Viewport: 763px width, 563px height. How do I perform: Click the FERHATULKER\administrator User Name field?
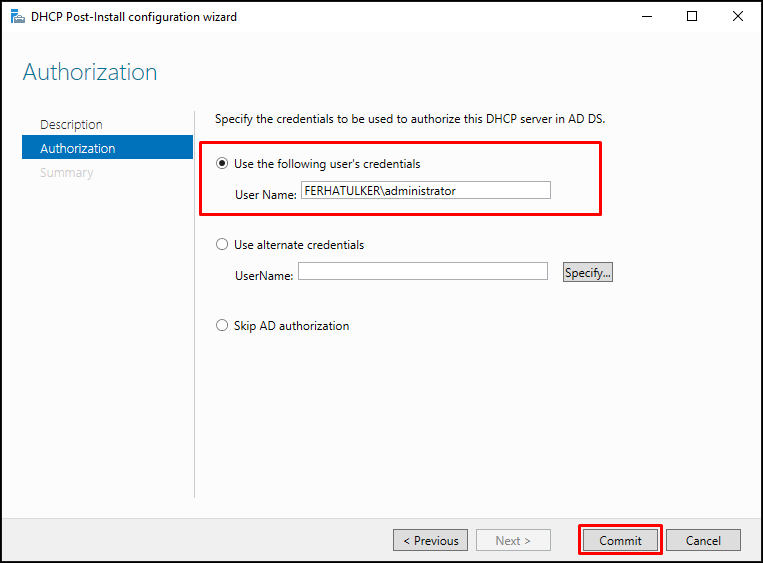point(426,190)
